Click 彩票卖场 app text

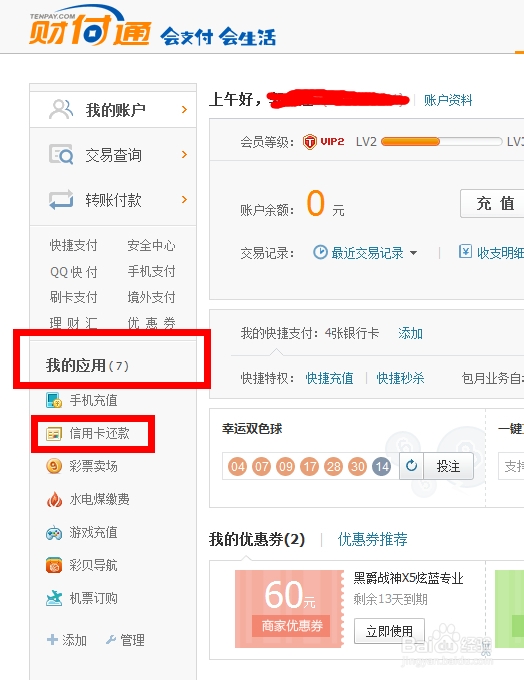coord(93,466)
